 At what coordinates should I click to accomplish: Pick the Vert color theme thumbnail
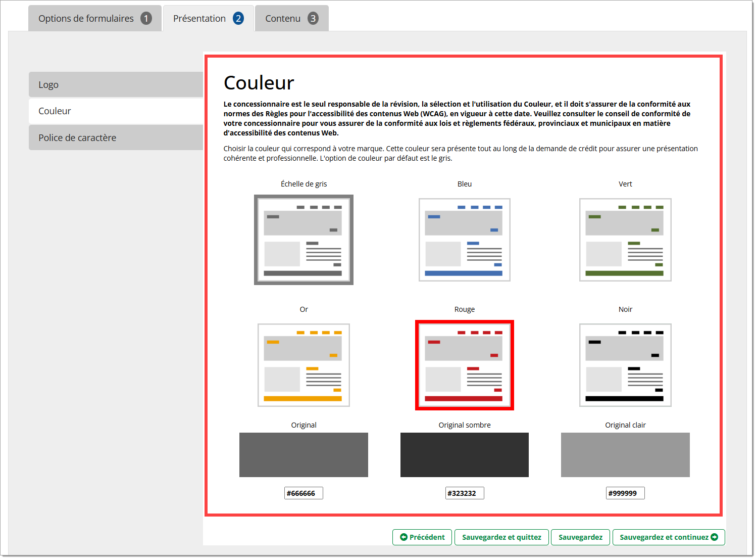pyautogui.click(x=625, y=240)
